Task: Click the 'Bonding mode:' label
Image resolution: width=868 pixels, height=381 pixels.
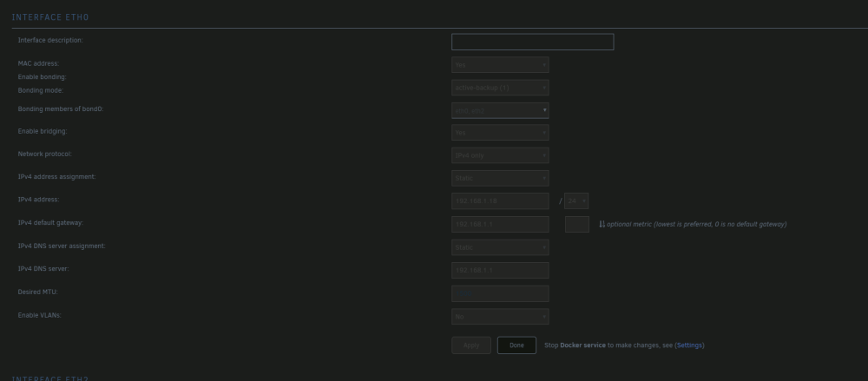Action: [x=41, y=90]
